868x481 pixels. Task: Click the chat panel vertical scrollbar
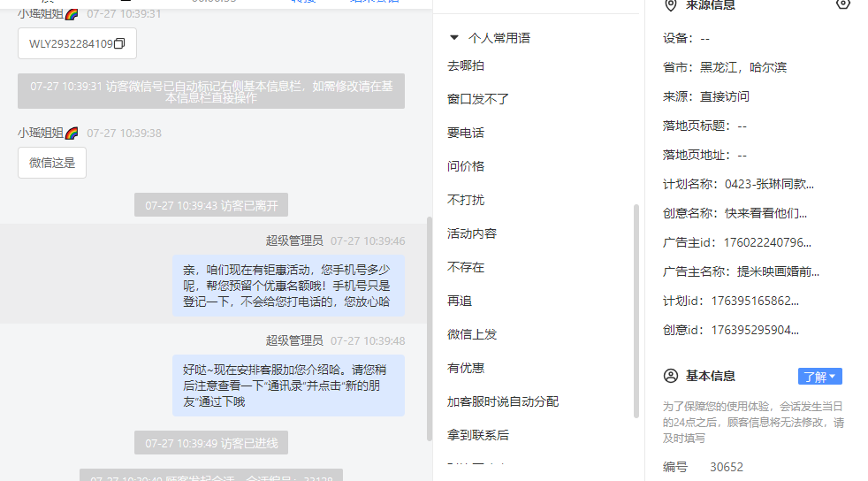click(x=429, y=329)
